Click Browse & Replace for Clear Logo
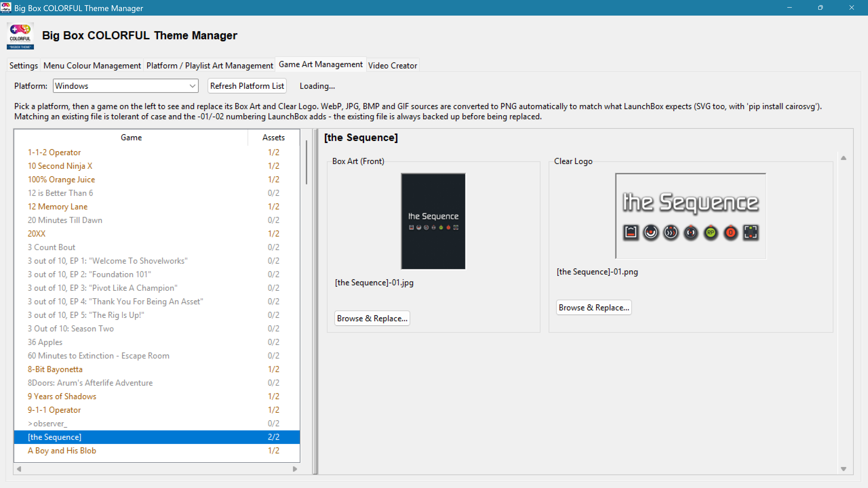Viewport: 868px width, 488px height. pyautogui.click(x=594, y=307)
